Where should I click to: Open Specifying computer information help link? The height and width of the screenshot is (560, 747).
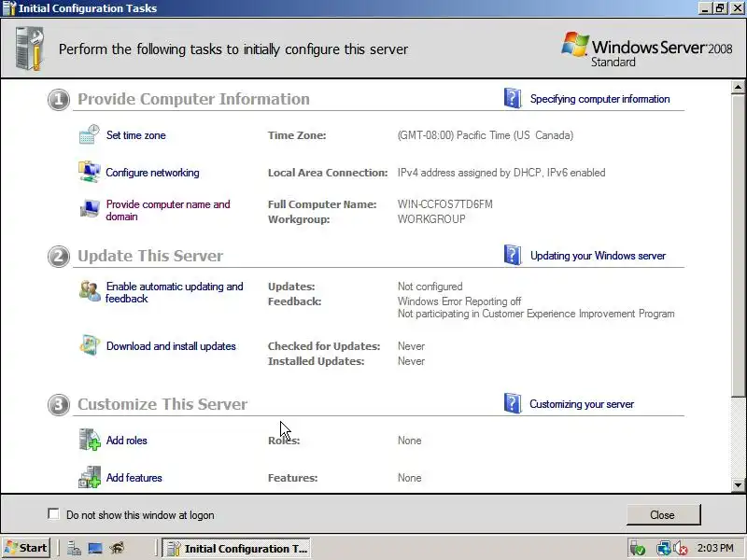[599, 99]
